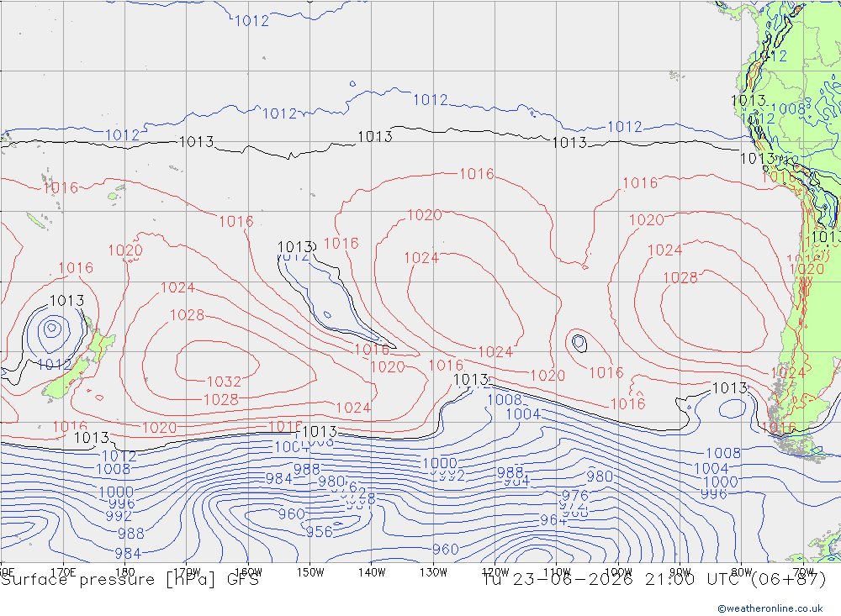This screenshot has width=841, height=616.
Task: Click the 100W longitude label
Action: (x=618, y=572)
